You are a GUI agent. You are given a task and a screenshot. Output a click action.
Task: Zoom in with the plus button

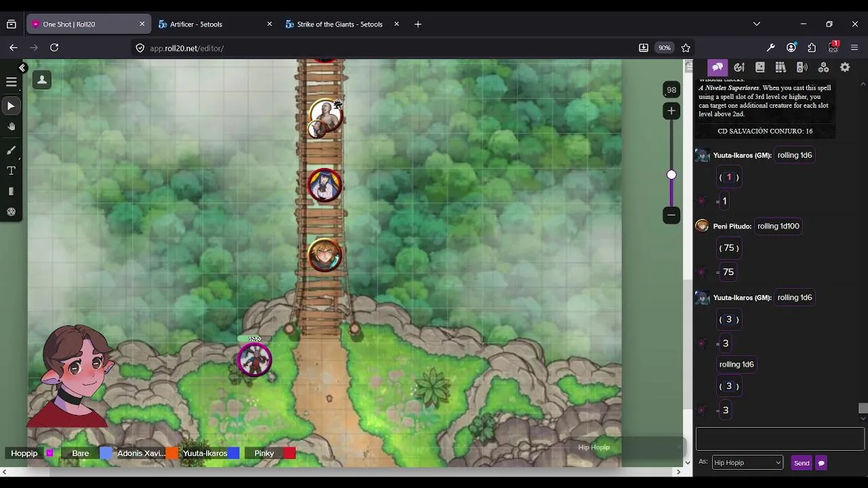click(x=671, y=110)
